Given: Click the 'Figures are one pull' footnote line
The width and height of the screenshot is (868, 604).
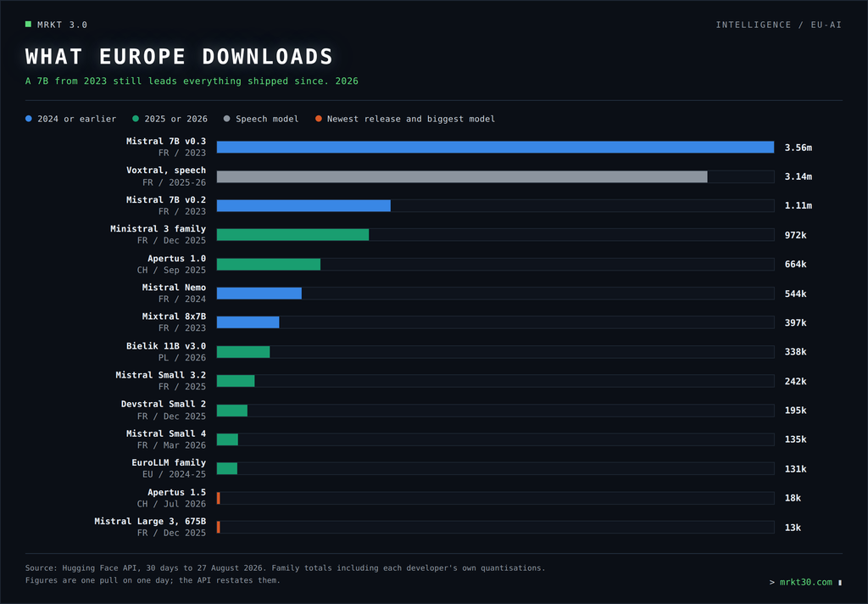Looking at the screenshot, I should coord(153,580).
